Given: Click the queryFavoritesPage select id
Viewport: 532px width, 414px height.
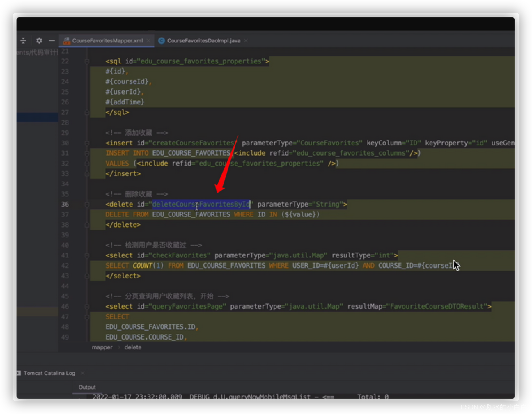Looking at the screenshot, I should point(187,306).
